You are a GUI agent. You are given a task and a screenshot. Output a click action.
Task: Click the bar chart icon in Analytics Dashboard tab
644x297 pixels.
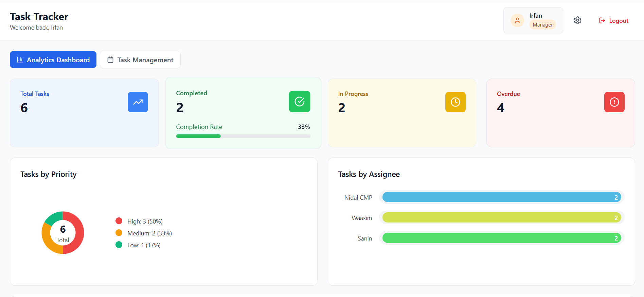pyautogui.click(x=20, y=60)
